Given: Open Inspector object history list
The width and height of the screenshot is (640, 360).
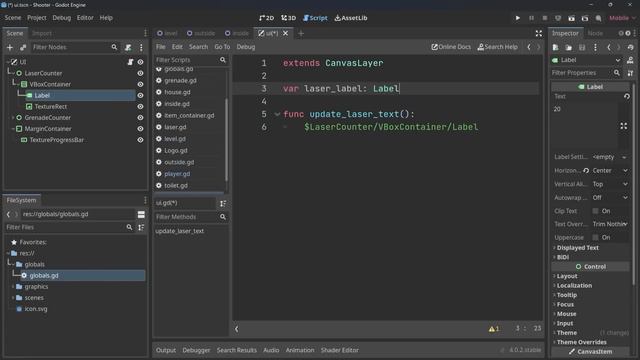Looking at the screenshot, I should (x=631, y=47).
